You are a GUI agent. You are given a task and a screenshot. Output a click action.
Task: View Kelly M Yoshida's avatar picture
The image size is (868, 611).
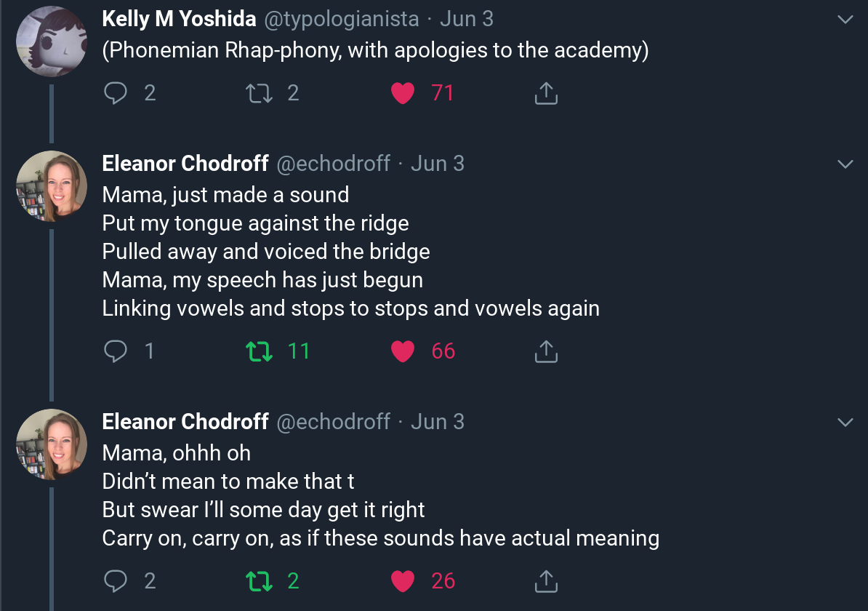(x=52, y=41)
